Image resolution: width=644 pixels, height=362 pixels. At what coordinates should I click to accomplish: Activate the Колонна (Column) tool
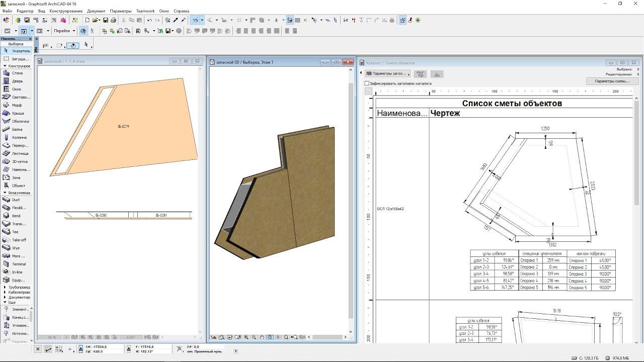(x=16, y=137)
